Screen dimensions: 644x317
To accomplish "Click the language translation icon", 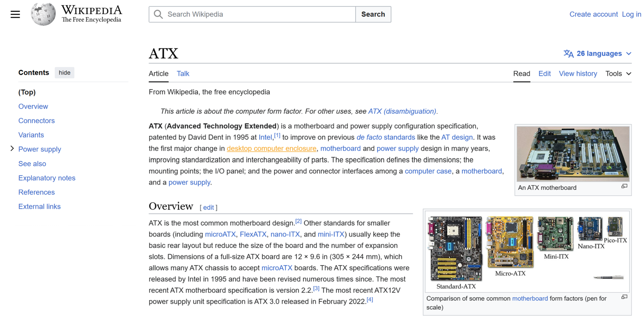I will click(568, 54).
